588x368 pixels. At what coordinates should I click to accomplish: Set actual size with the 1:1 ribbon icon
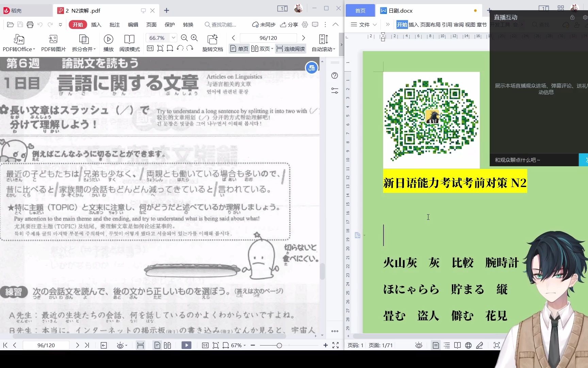[150, 48]
